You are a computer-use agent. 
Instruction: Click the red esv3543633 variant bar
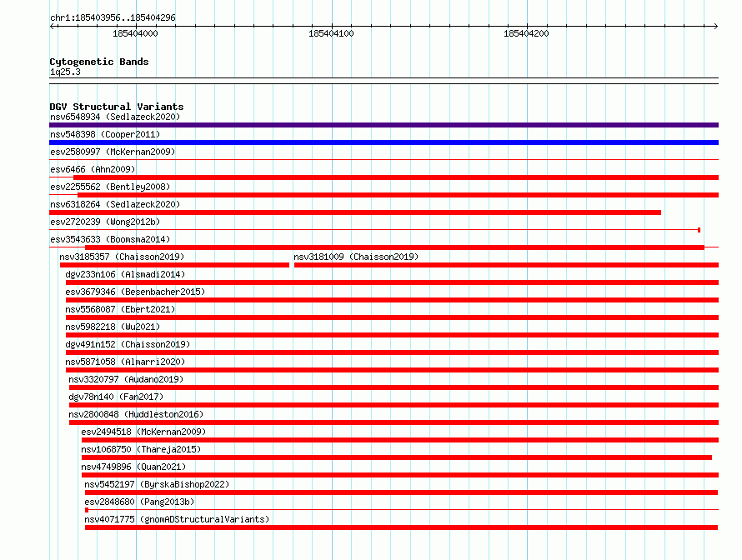pos(394,247)
